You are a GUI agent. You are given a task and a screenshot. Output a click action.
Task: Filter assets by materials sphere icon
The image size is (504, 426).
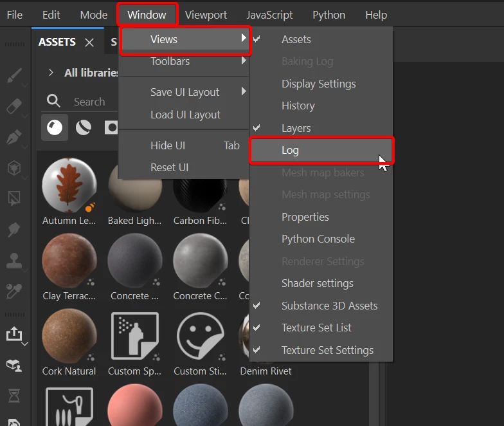pyautogui.click(x=55, y=127)
